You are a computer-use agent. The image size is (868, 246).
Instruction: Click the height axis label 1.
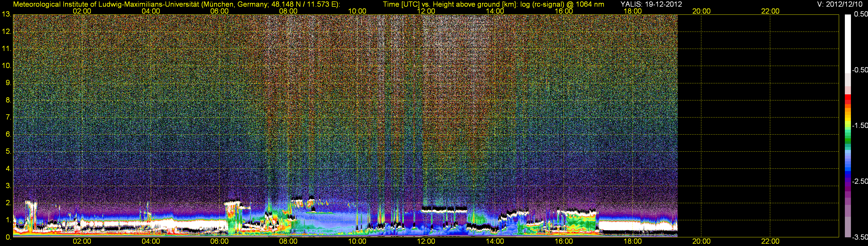(8, 220)
